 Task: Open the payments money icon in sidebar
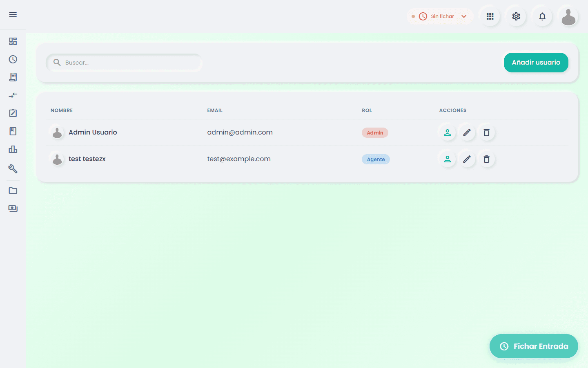[13, 209]
